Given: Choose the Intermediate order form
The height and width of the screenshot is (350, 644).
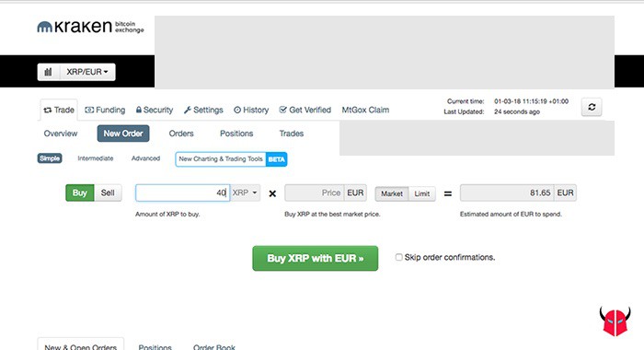Looking at the screenshot, I should (x=96, y=158).
